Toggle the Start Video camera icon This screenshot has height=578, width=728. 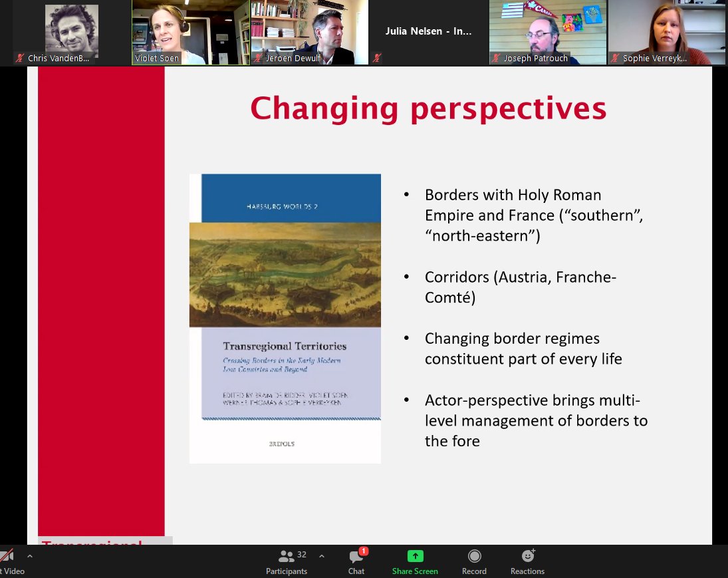[x=7, y=555]
